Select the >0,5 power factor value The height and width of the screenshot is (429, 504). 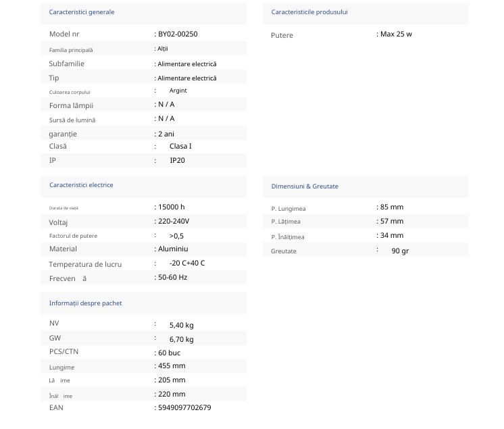(x=176, y=236)
